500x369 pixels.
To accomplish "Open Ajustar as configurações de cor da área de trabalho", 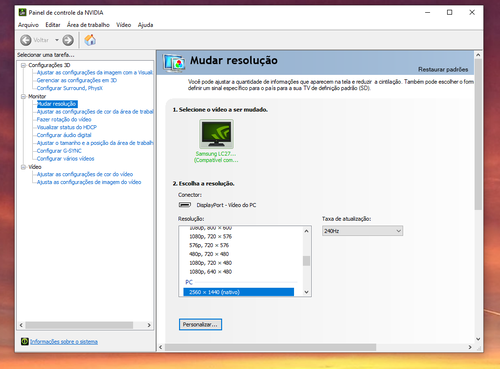I will pos(95,112).
